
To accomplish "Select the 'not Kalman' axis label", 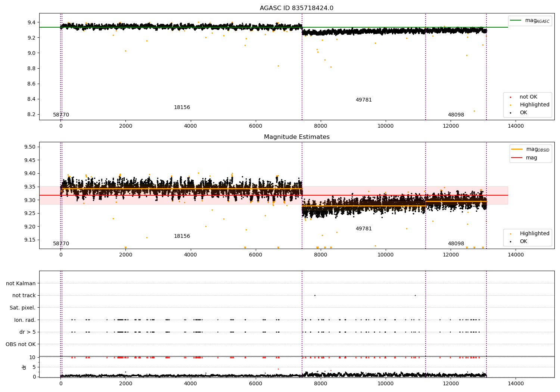I will tap(21, 284).
